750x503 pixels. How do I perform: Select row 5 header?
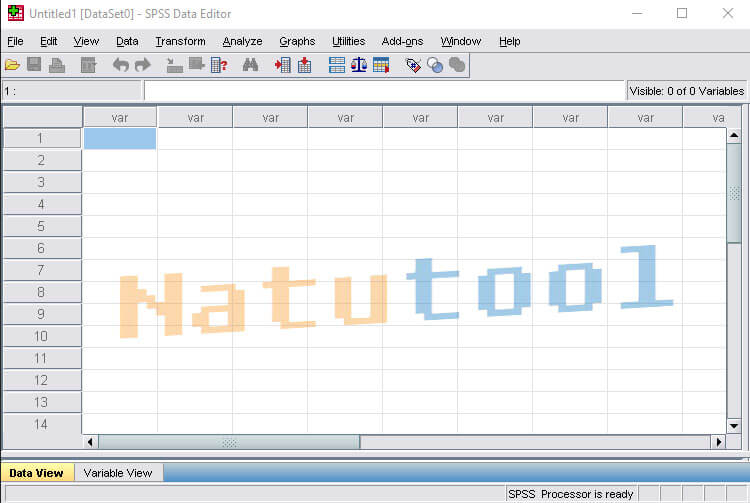click(41, 226)
